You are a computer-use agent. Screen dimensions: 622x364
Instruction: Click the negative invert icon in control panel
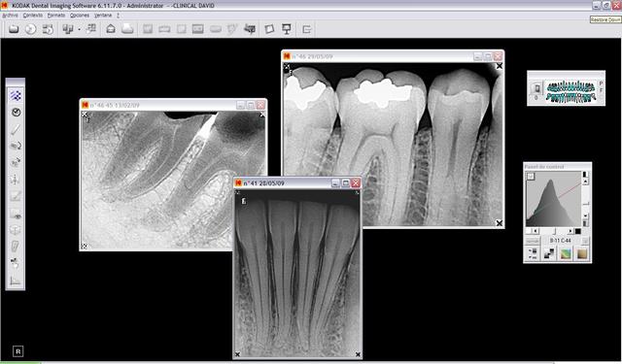(549, 253)
